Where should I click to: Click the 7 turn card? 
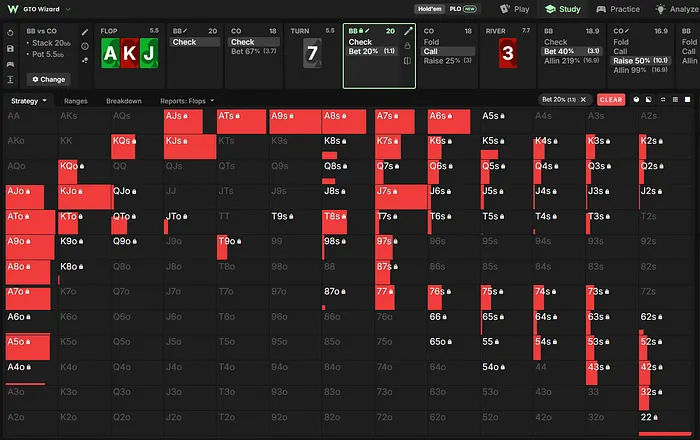(312, 53)
